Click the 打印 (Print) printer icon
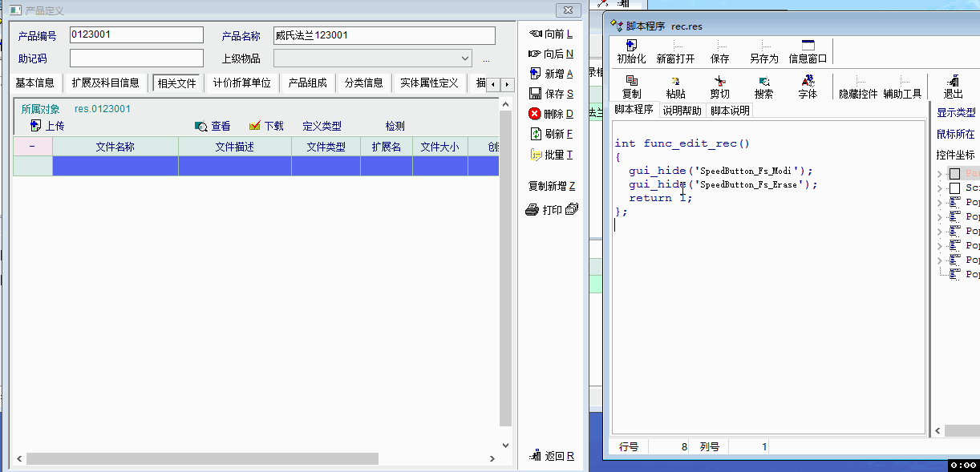The width and height of the screenshot is (980, 472). click(532, 210)
